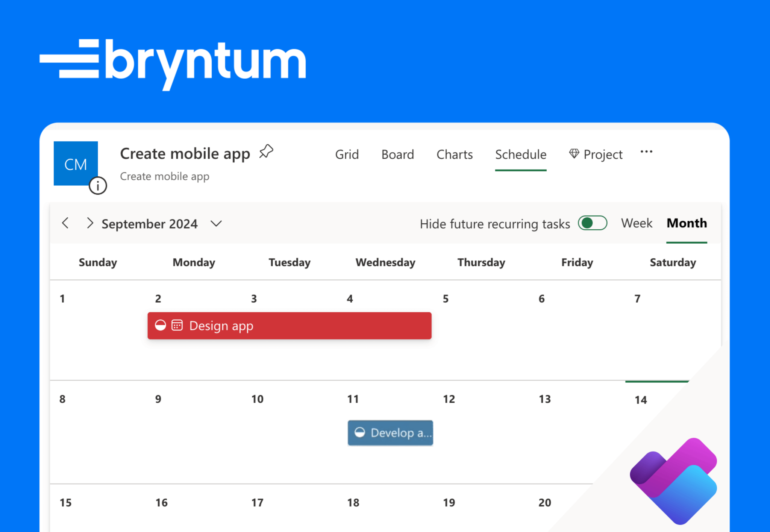
Task: Click the recurrence icon on Design app task
Action: (177, 325)
